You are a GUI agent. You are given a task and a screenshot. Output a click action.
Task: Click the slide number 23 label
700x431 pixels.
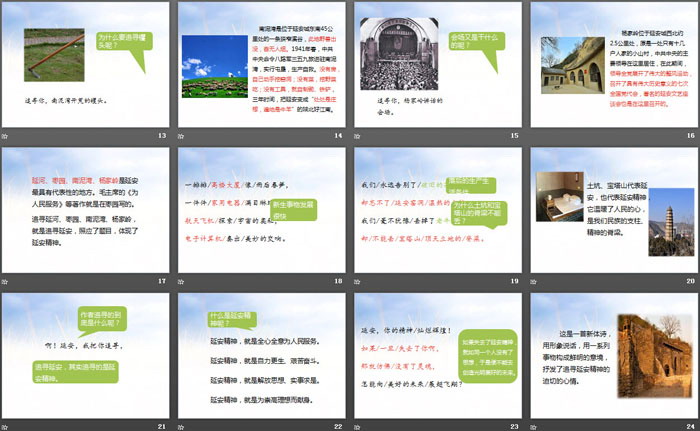514,427
